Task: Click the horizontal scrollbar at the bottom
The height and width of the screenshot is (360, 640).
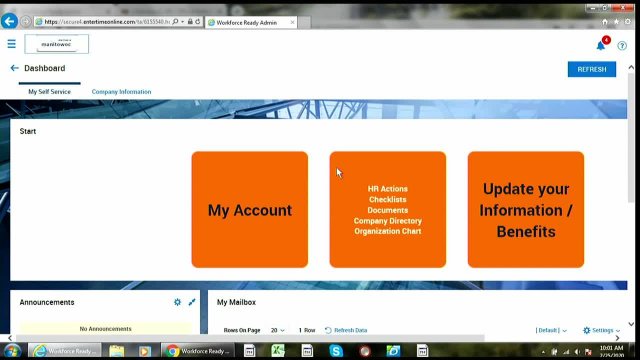Action: (250, 338)
